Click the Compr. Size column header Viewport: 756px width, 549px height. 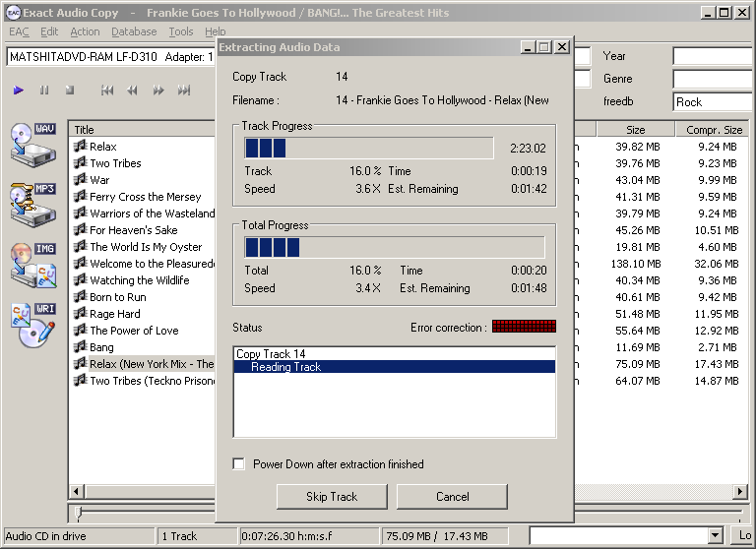click(714, 129)
